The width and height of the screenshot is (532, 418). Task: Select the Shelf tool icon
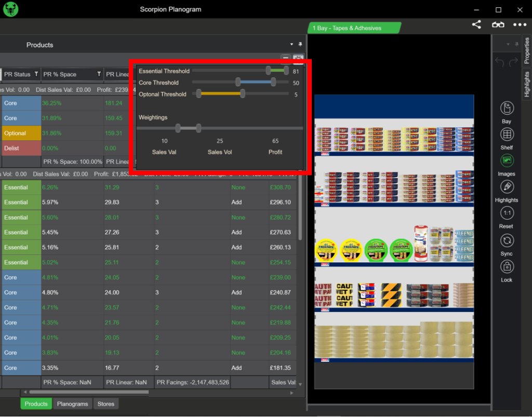coord(507,134)
